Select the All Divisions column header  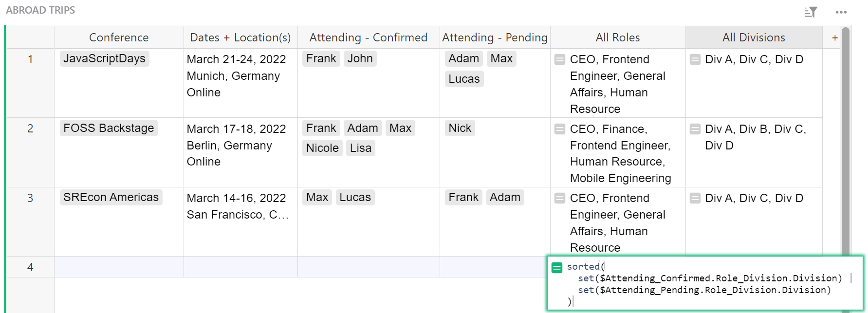click(753, 37)
